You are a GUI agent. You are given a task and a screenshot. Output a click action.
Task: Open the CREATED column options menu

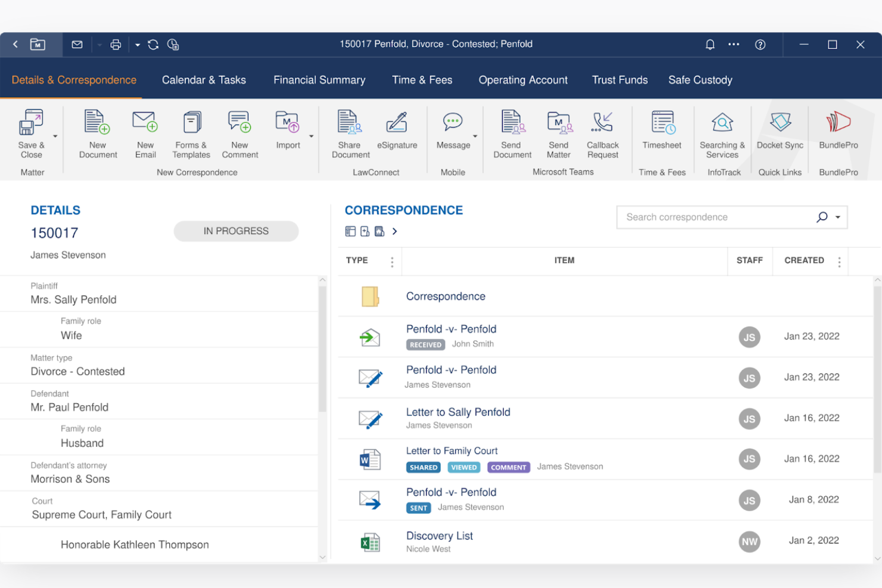[x=840, y=262]
